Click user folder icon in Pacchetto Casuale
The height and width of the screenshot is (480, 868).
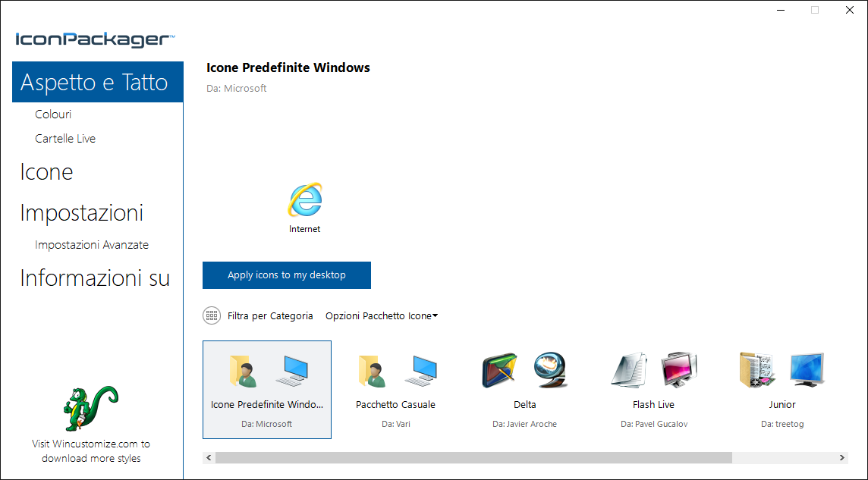pyautogui.click(x=372, y=370)
